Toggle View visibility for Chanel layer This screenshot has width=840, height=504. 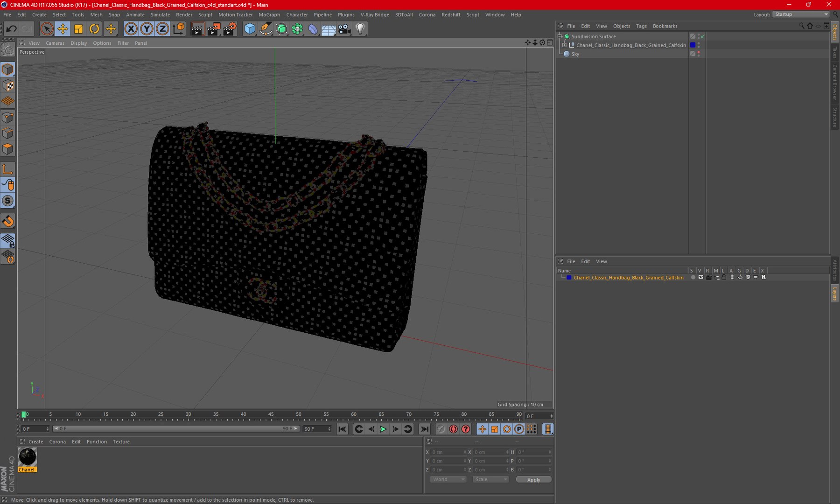(x=700, y=277)
